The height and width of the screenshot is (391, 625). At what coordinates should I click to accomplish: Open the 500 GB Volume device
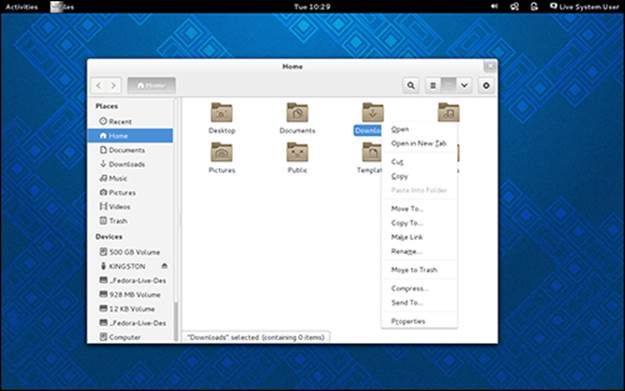(130, 252)
